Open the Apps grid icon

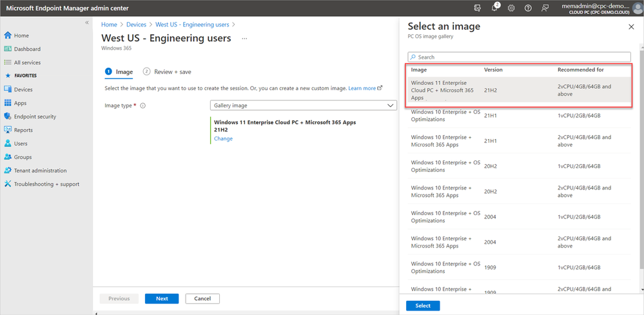(x=7, y=103)
